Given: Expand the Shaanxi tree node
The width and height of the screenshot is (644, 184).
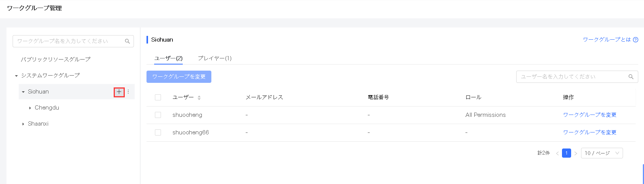Looking at the screenshot, I should pos(23,124).
